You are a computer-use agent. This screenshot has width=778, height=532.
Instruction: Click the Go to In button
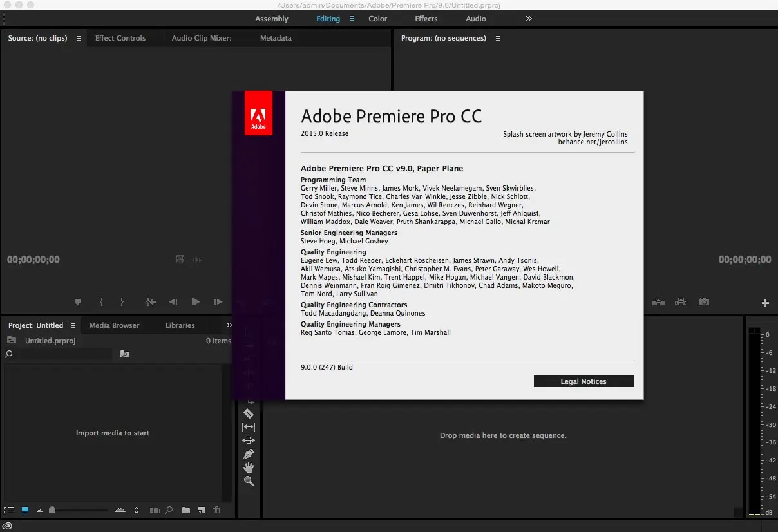click(x=151, y=301)
